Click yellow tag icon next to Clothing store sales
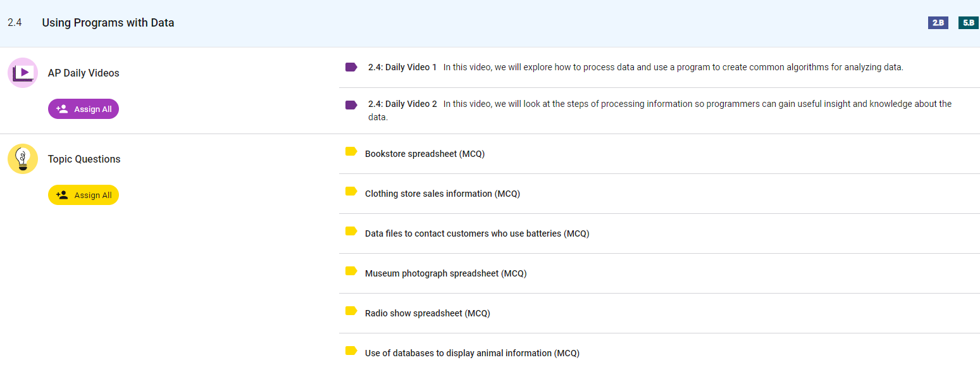This screenshot has width=980, height=367. pos(351,192)
